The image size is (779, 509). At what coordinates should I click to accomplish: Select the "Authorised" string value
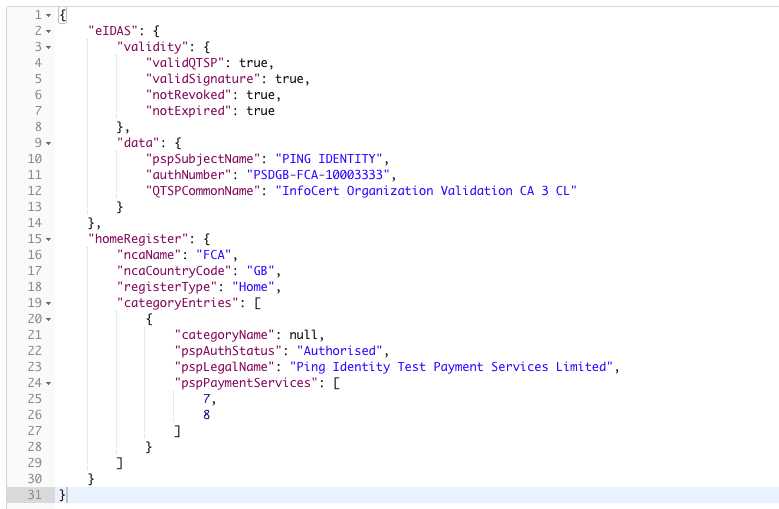[x=340, y=351]
